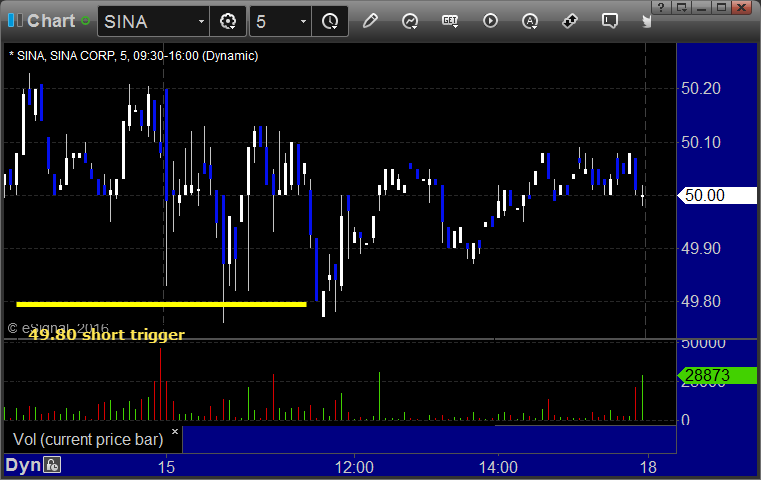The image size is (761, 480).
Task: Open the help question mark button
Action: pos(661,7)
